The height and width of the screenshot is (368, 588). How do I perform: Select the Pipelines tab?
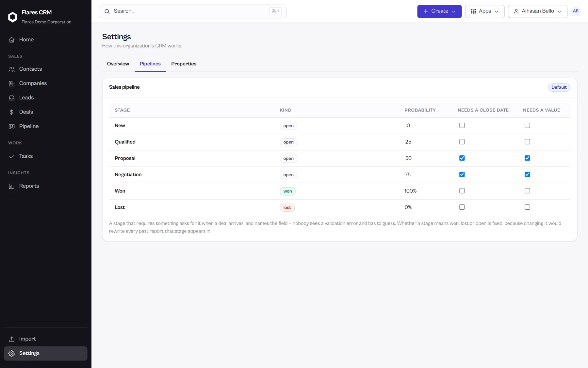coord(150,64)
